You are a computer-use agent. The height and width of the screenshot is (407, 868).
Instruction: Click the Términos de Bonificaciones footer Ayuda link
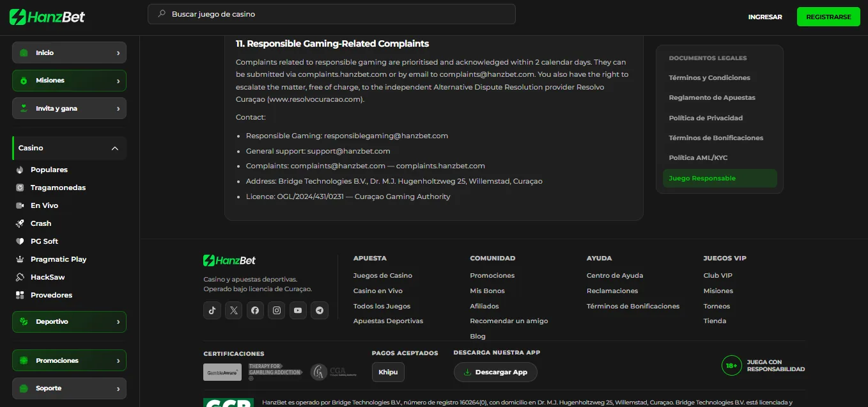633,307
